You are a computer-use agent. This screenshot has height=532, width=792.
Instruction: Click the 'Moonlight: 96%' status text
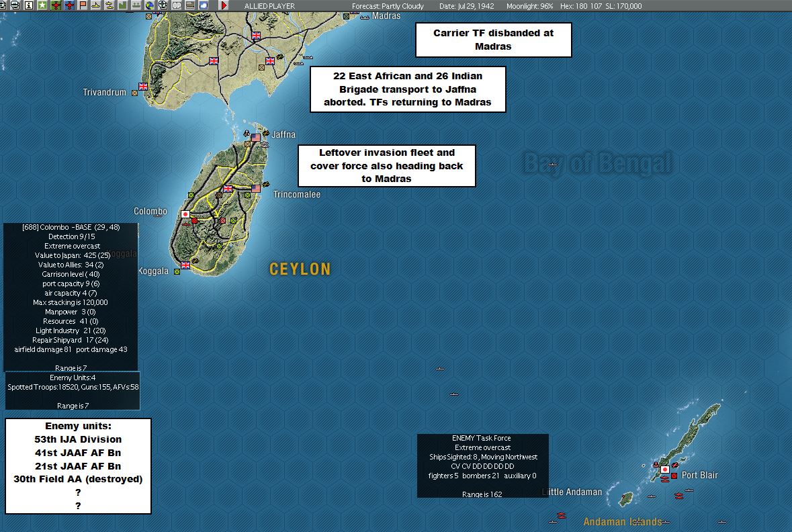530,6
